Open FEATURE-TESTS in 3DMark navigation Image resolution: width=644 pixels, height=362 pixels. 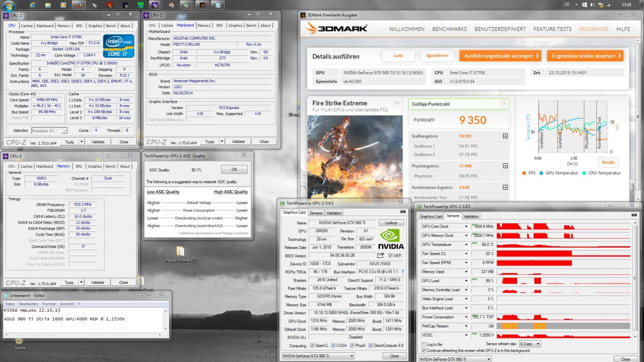(552, 29)
